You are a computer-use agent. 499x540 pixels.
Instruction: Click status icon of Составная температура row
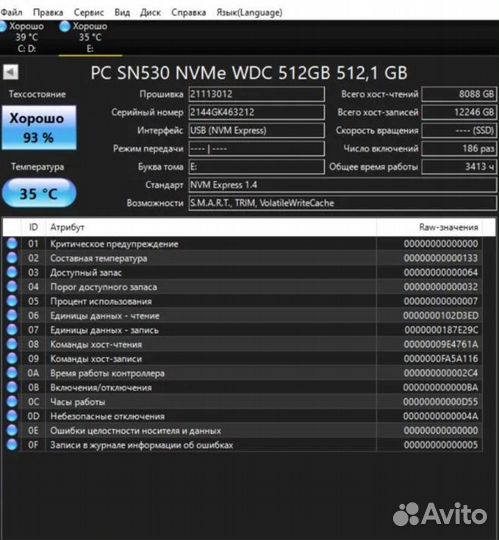pos(12,258)
